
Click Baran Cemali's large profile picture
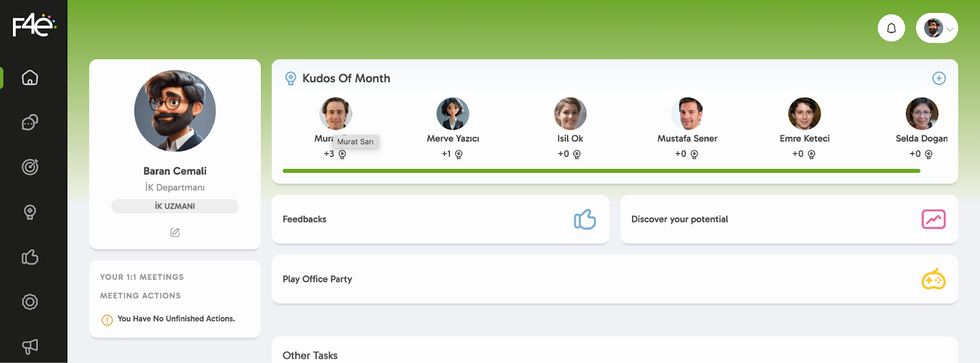[x=175, y=111]
